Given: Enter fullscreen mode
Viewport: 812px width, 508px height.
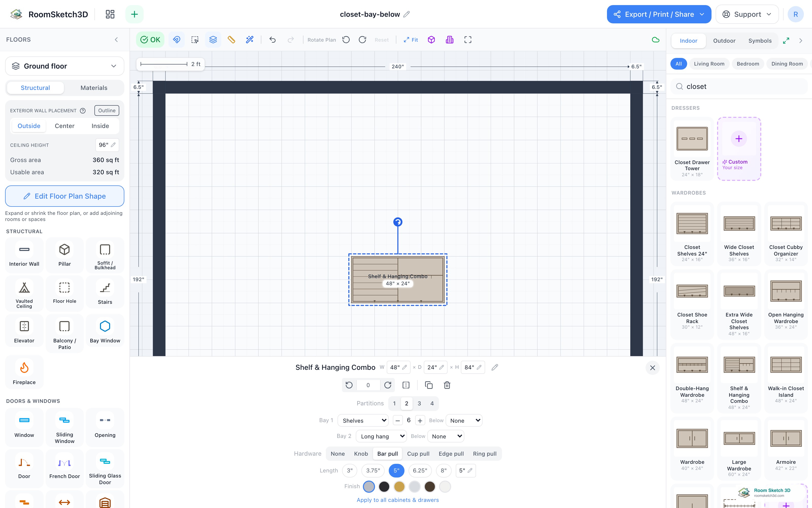Looking at the screenshot, I should point(468,40).
